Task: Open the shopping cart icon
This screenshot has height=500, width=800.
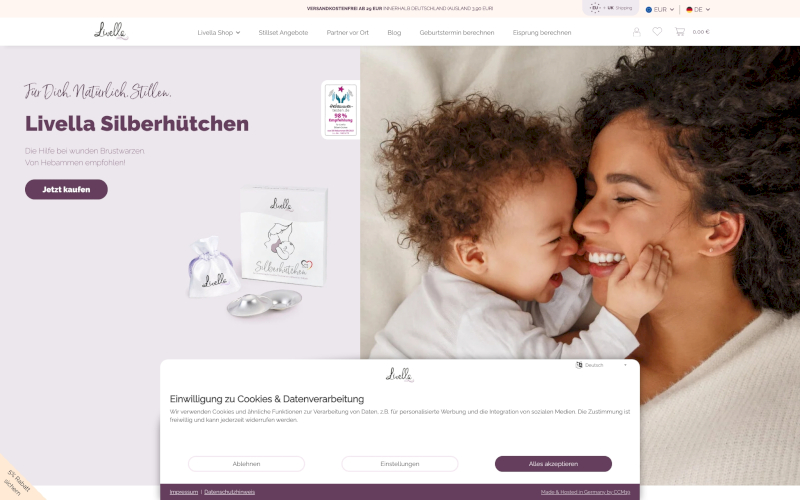Action: [680, 32]
